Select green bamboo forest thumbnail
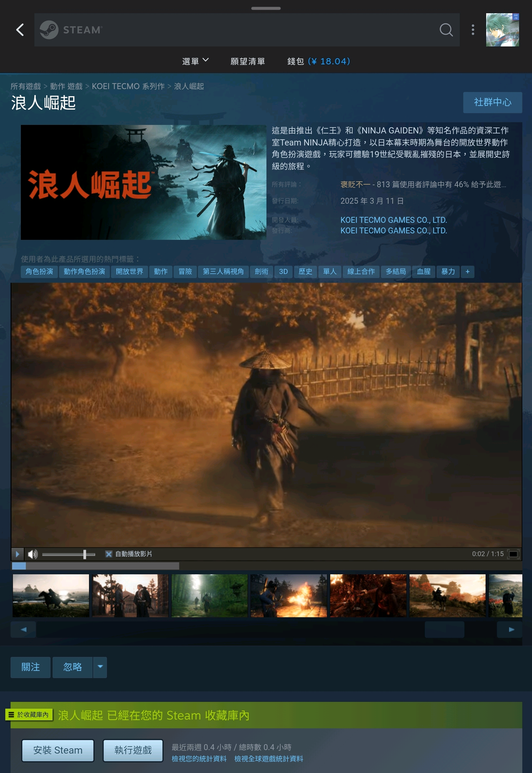The image size is (532, 773). [x=210, y=595]
